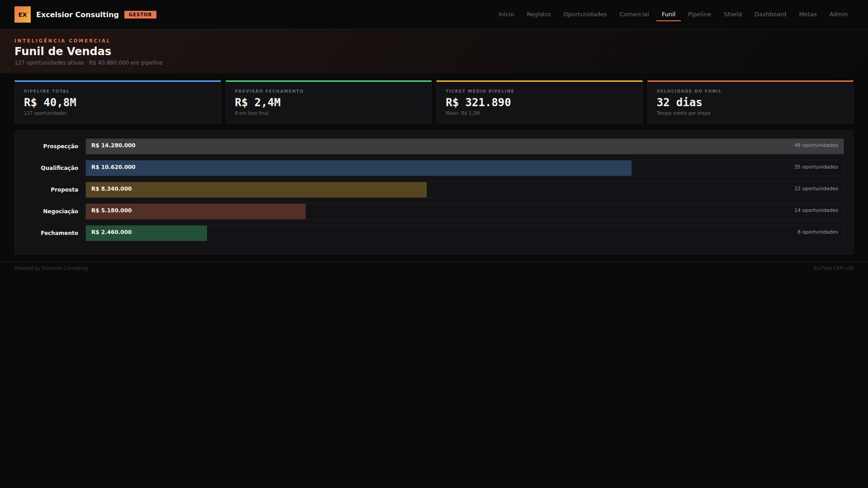Open the Metas navigation link
Screen dimensions: 868x488
(x=807, y=14)
